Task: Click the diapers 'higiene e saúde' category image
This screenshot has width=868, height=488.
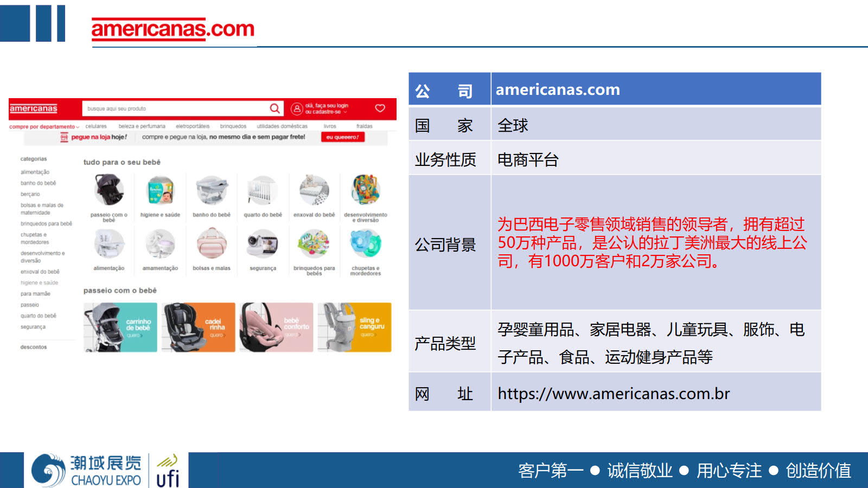Action: [161, 190]
